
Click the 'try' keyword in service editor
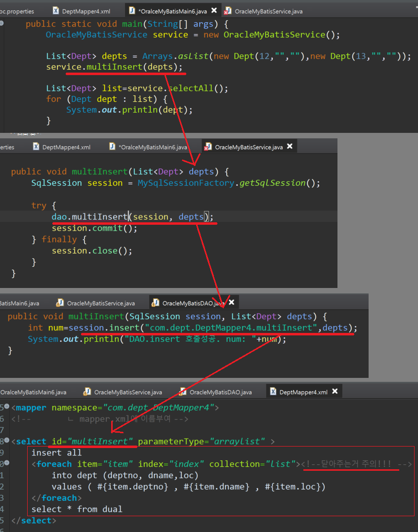point(39,206)
